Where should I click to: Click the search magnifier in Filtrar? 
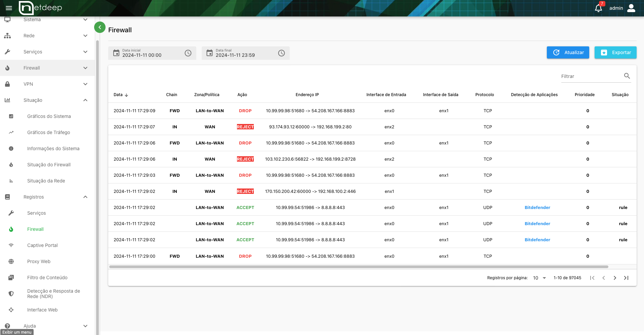coord(627,76)
